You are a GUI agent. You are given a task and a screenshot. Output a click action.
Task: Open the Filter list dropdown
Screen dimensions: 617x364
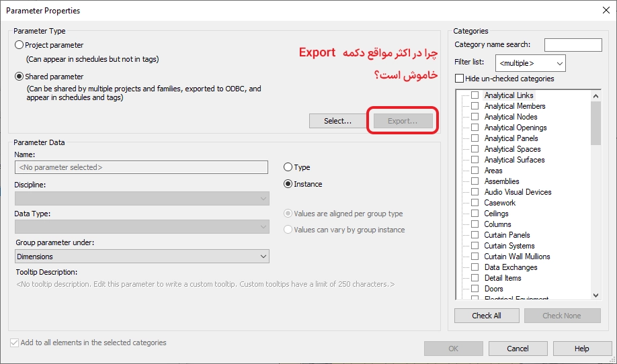click(x=530, y=63)
